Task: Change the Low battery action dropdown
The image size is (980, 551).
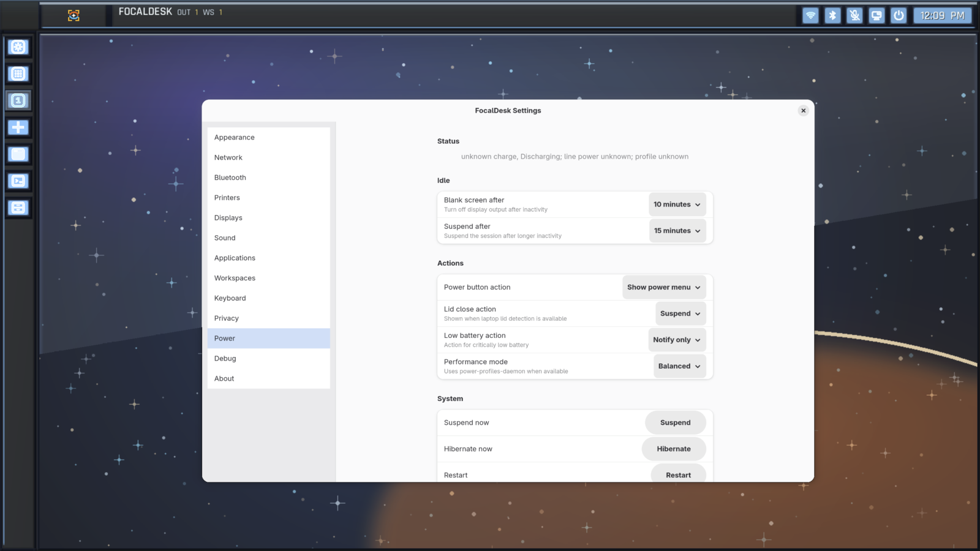Action: click(x=677, y=340)
